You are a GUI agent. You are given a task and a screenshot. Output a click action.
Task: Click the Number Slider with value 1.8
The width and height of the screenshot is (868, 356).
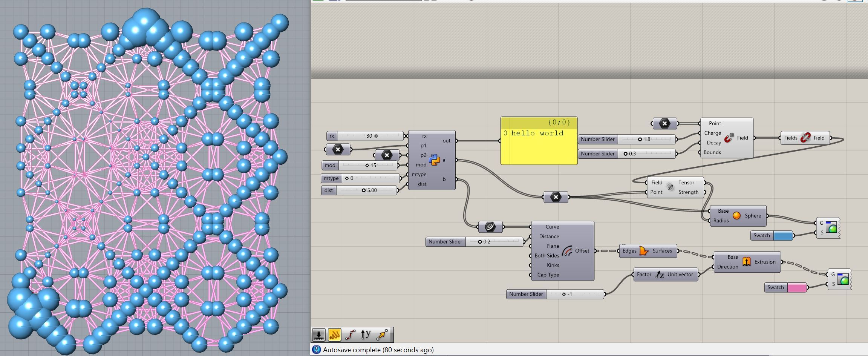(x=627, y=139)
